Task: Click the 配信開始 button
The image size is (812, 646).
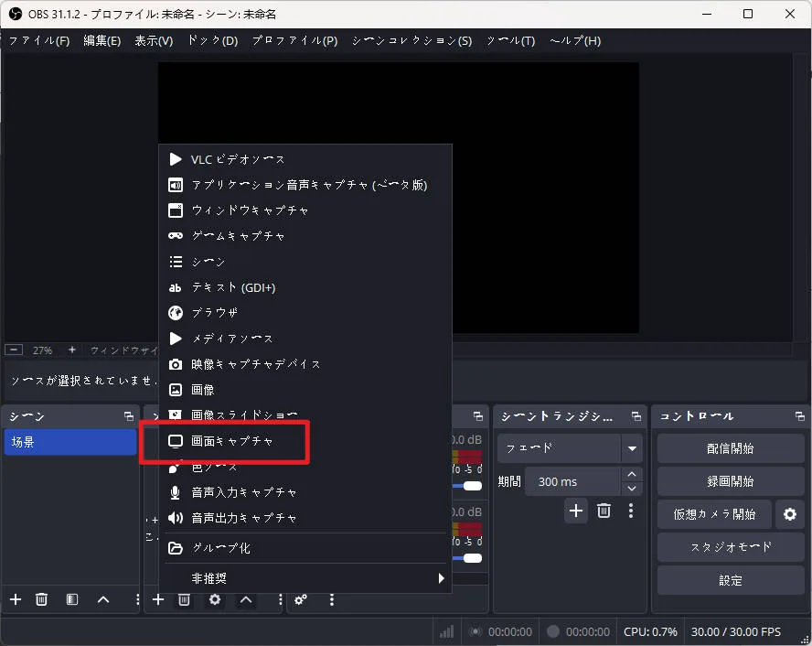Action: point(731,448)
